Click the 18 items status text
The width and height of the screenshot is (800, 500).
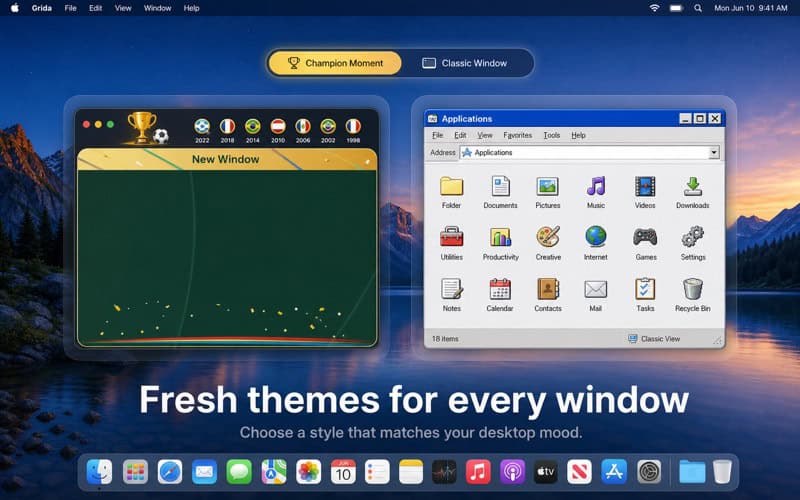[x=445, y=339]
